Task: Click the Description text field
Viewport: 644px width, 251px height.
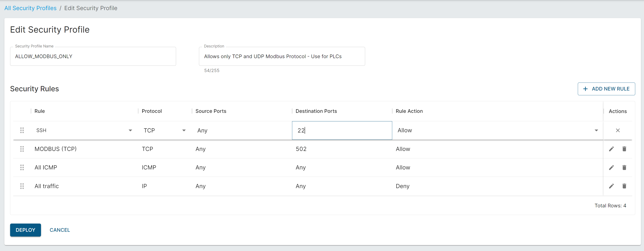Action: (x=282, y=56)
